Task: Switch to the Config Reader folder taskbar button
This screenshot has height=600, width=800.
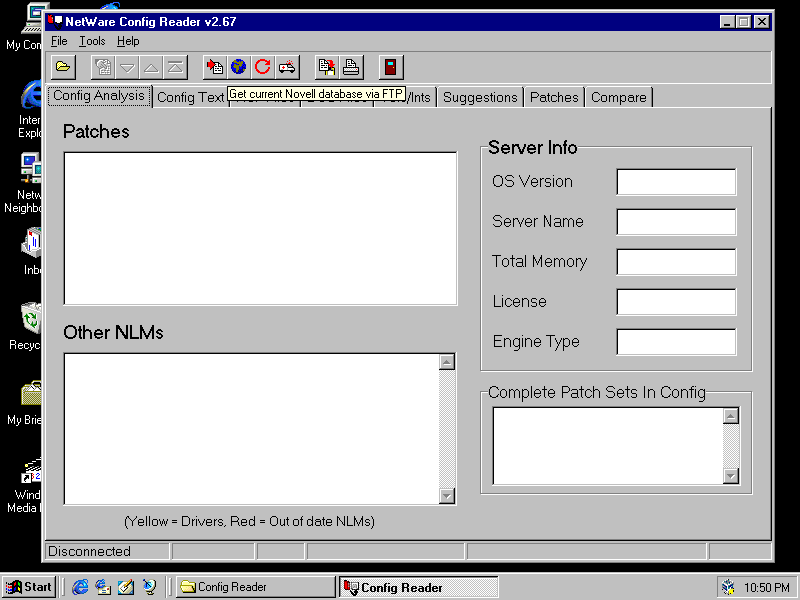Action: coord(256,587)
